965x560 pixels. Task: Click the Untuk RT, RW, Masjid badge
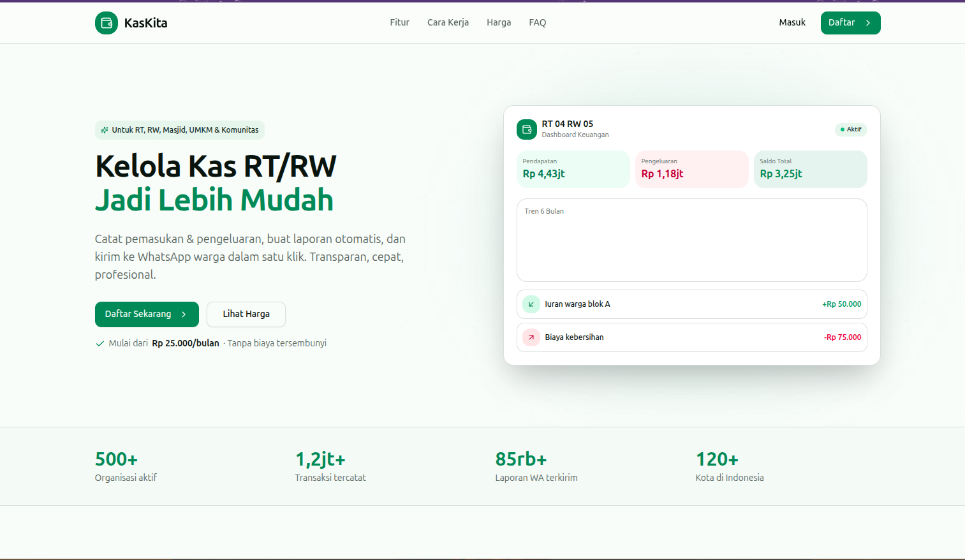tap(180, 130)
